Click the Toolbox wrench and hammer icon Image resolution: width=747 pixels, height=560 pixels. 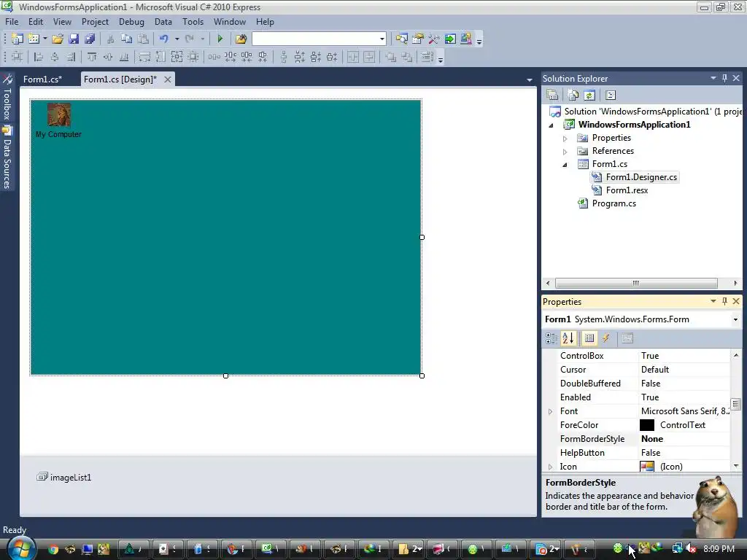(x=433, y=39)
